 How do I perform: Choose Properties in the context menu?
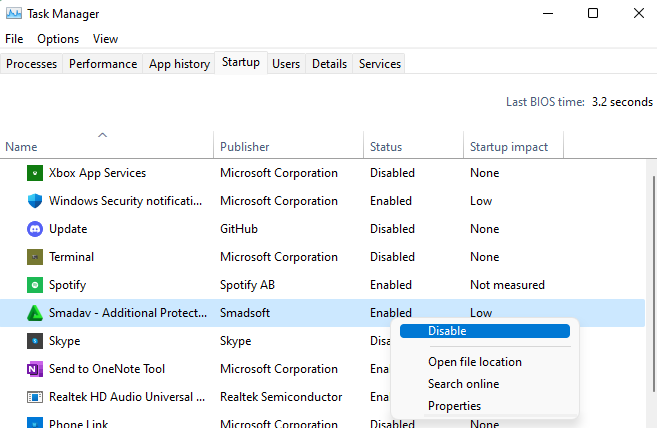click(x=455, y=406)
